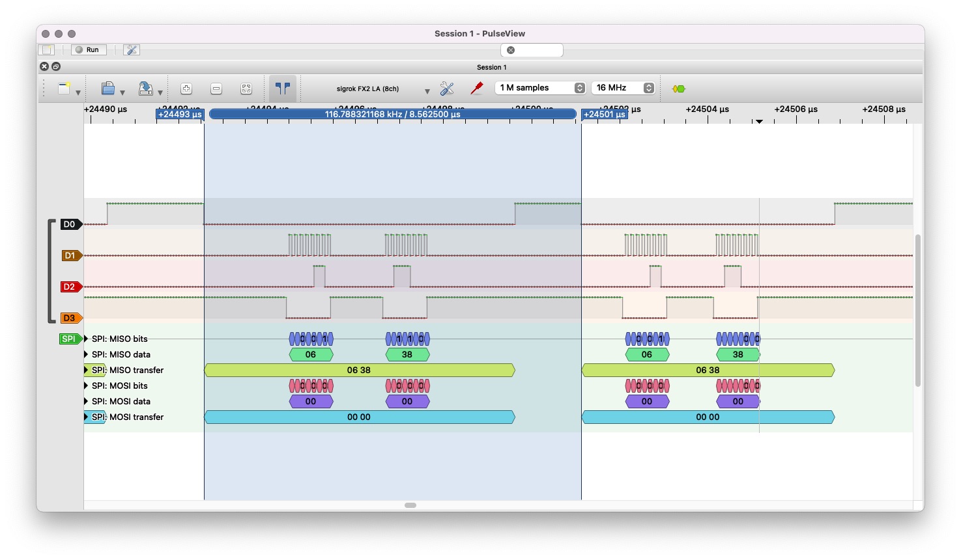The image size is (961, 560).
Task: Click the clear button in the top search field
Action: tap(511, 50)
